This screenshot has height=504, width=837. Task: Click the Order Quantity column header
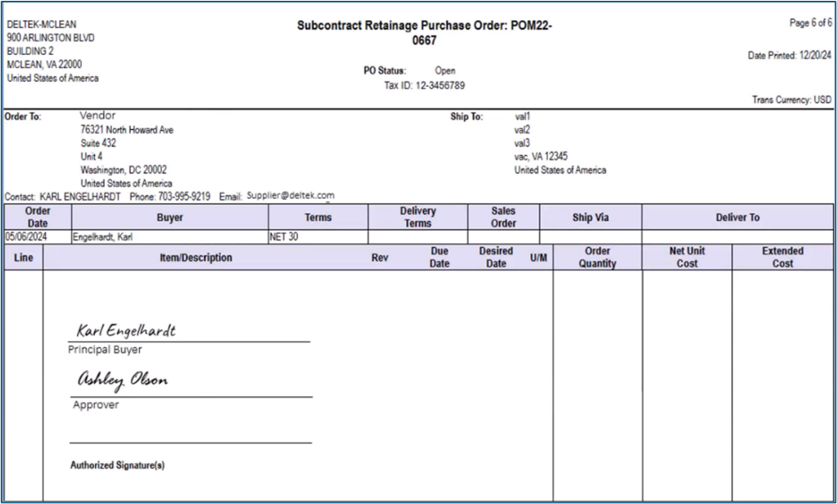597,258
